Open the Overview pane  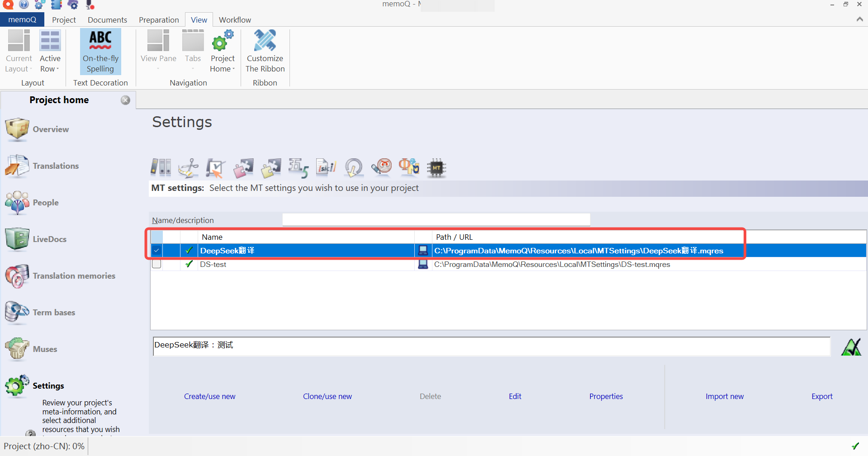tap(37, 129)
